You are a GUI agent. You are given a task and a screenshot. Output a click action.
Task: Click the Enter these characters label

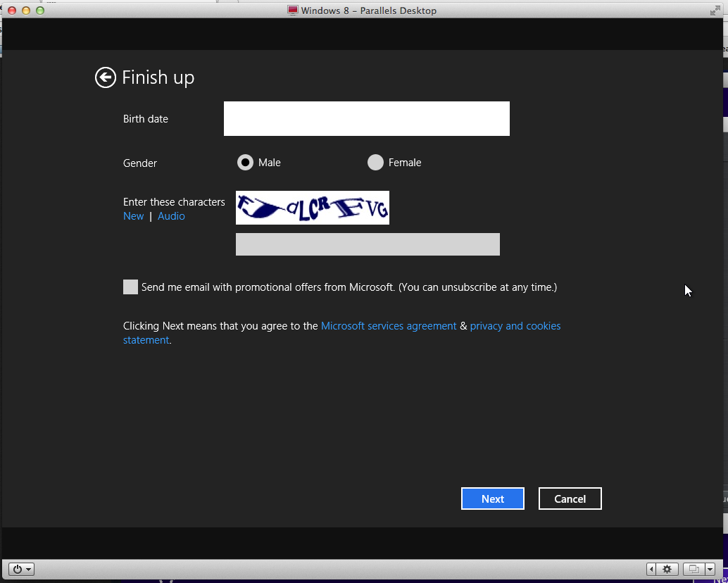click(174, 202)
